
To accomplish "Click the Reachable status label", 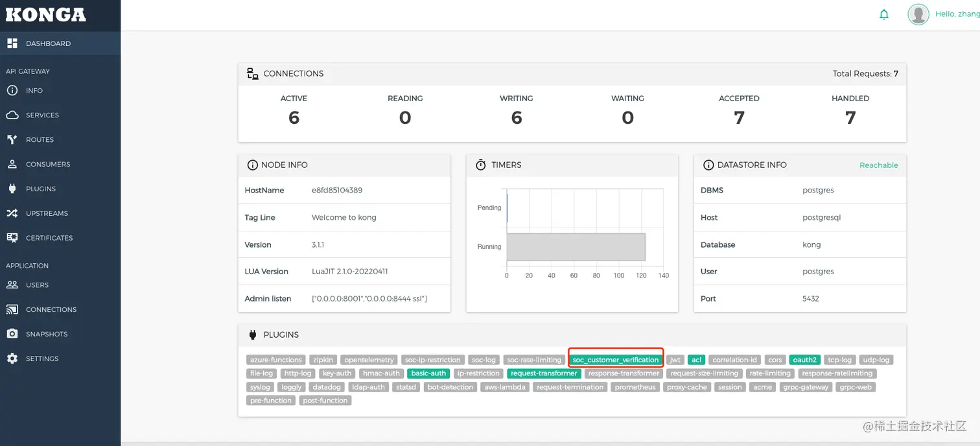I will coord(879,165).
